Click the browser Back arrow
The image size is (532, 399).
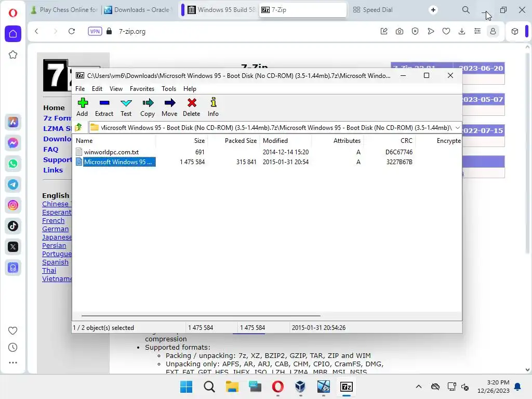click(x=37, y=31)
